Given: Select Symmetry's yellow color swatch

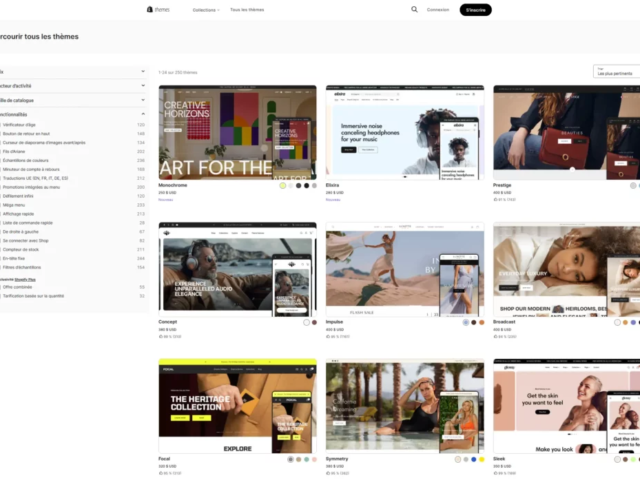Looking at the screenshot, I should click(482, 460).
